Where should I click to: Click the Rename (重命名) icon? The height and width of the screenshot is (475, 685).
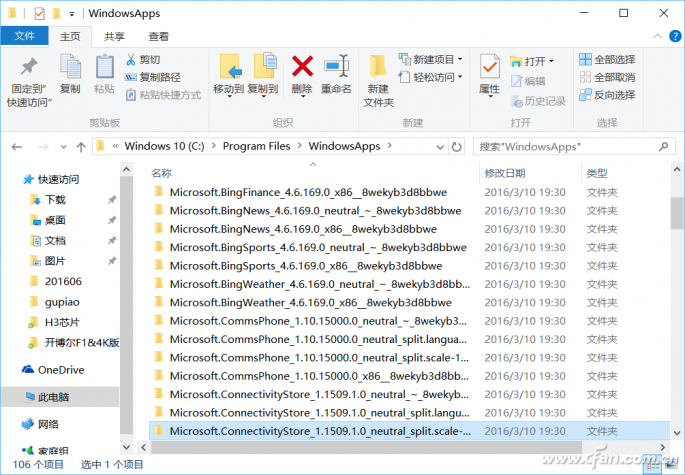coord(336,66)
